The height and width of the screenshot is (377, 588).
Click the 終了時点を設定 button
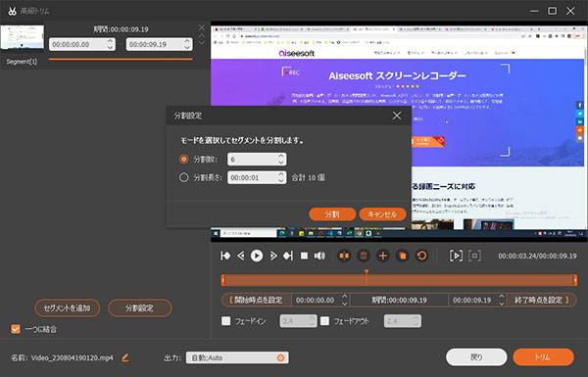coord(542,301)
